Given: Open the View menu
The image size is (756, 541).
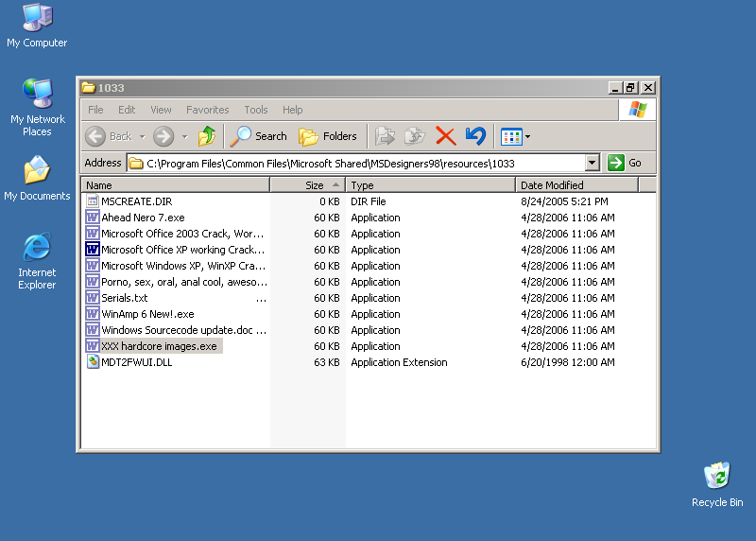Looking at the screenshot, I should [161, 110].
